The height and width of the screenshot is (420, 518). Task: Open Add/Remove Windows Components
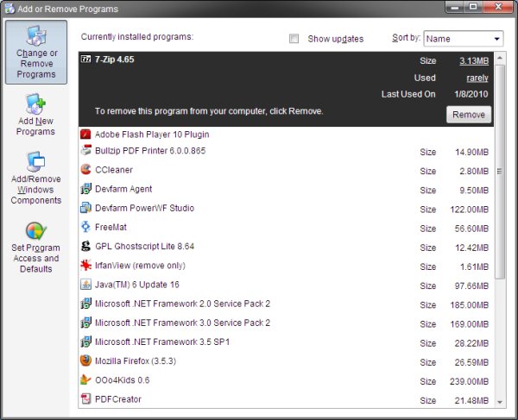click(35, 179)
